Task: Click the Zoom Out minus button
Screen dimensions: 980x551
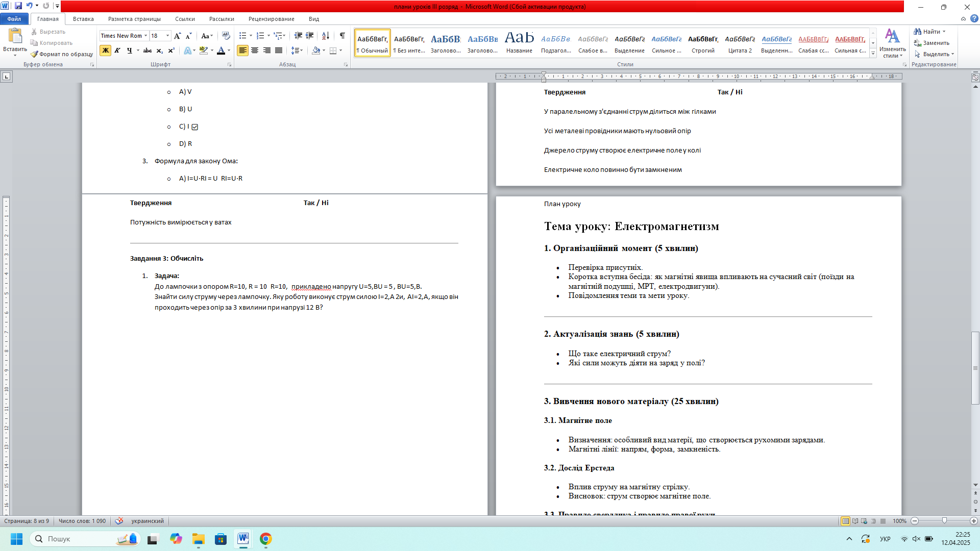Action: pyautogui.click(x=915, y=521)
